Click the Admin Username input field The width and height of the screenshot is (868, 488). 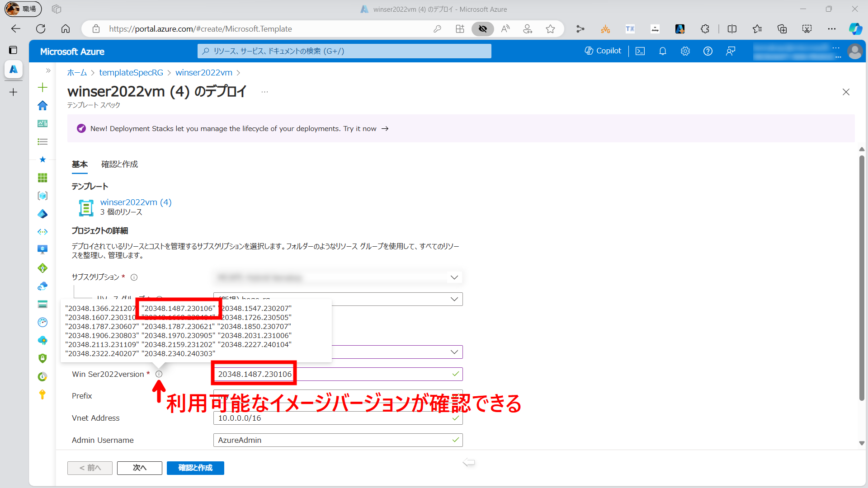(x=338, y=440)
